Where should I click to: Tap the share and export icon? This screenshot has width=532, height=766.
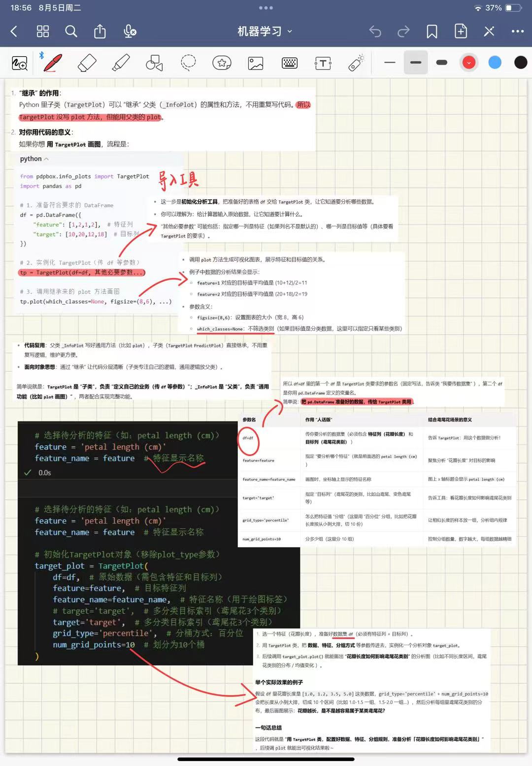(x=100, y=32)
